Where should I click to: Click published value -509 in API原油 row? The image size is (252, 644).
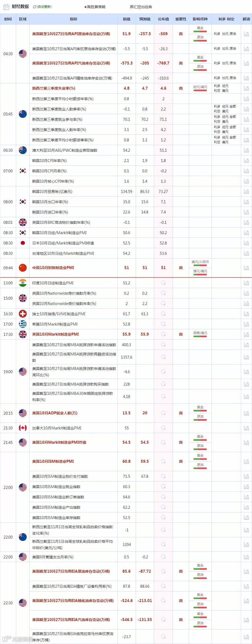[163, 34]
